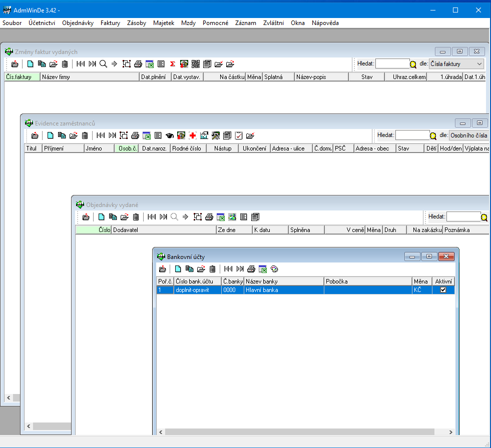Viewport: 491px width, 448px height.
Task: Open the 'Osobního čísla' search-by dropdown
Action: (468, 135)
